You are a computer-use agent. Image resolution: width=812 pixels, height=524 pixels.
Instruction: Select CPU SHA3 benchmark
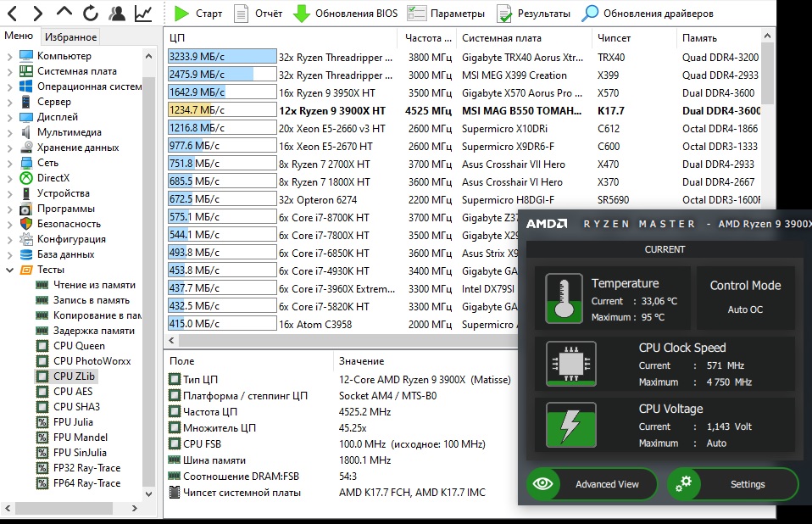(76, 407)
